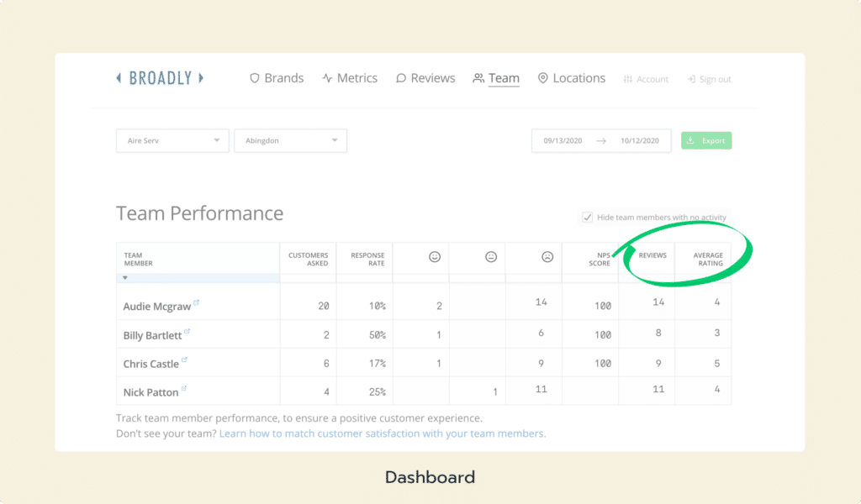Viewport: 861px width, 504px height.
Task: Sort by Average Rating column header
Action: click(x=708, y=259)
